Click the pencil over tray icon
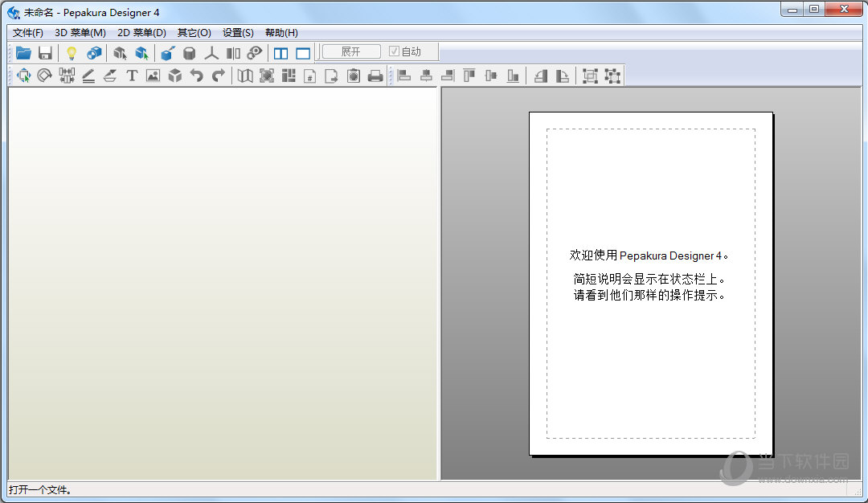The width and height of the screenshot is (868, 503). pyautogui.click(x=110, y=76)
